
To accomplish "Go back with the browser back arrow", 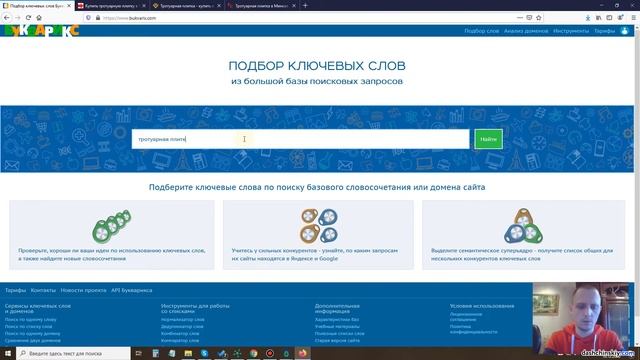I will (x=7, y=18).
